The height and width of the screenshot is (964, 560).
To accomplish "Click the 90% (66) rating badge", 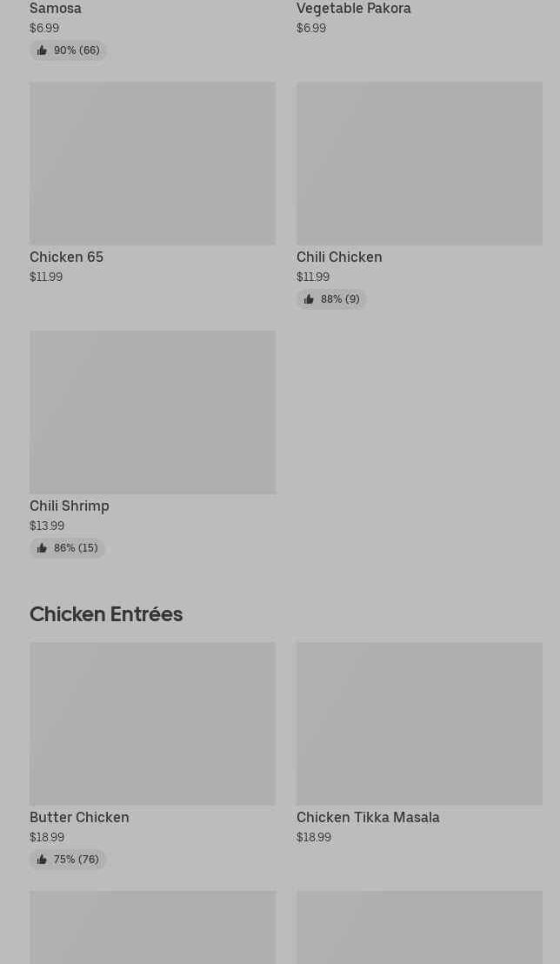I will [68, 50].
